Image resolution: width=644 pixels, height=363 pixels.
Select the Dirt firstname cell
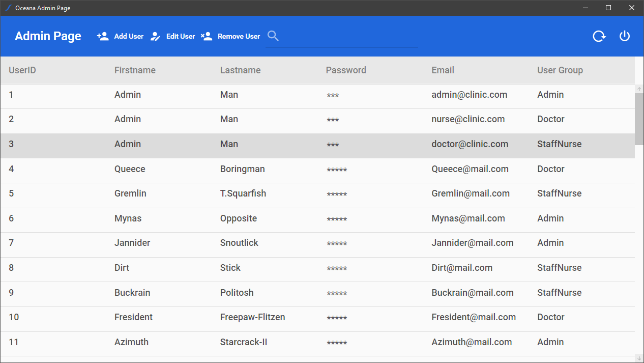point(122,268)
